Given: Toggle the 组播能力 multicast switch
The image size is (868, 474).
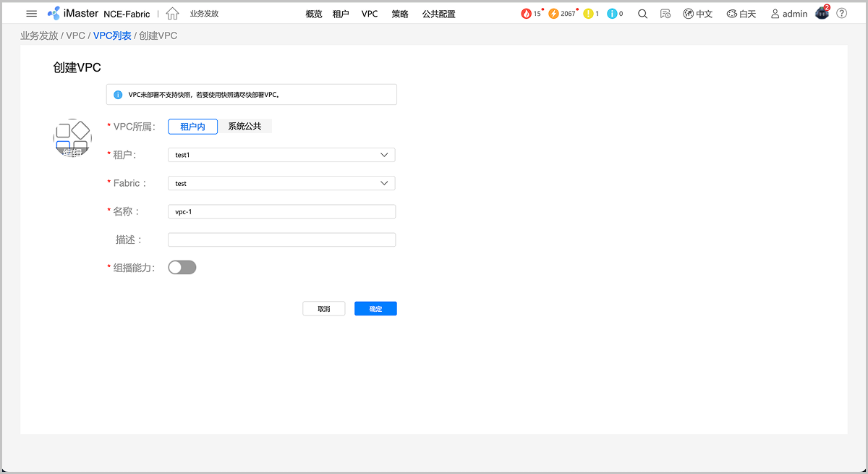Looking at the screenshot, I should point(182,268).
